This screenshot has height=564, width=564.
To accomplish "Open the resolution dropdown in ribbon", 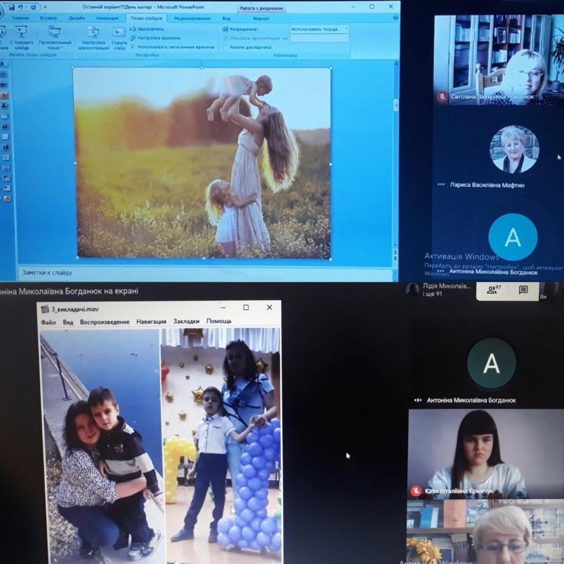I will point(319,29).
